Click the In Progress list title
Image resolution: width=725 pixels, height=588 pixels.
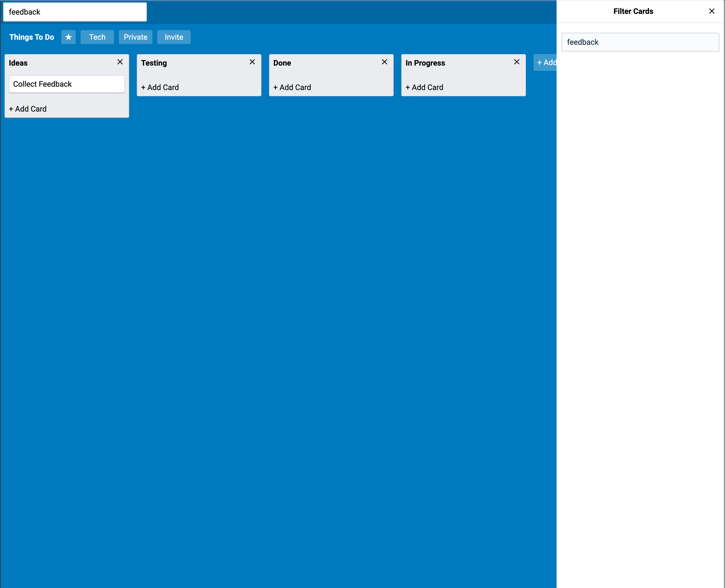pos(425,63)
